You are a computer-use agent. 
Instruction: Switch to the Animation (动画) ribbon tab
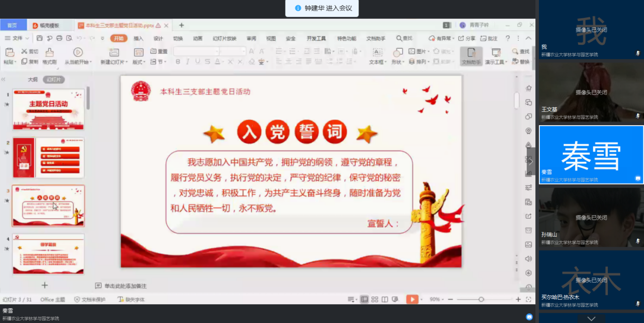point(198,38)
